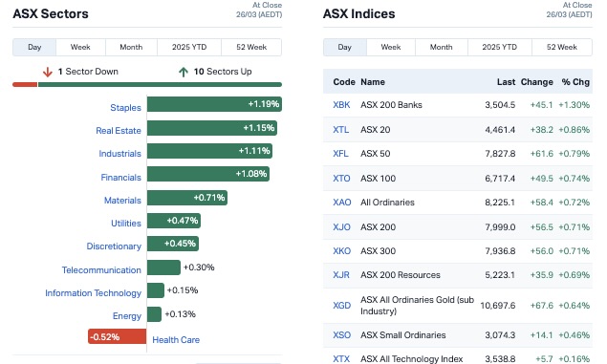
Task: Open the Utilities sector link
Action: tap(126, 224)
